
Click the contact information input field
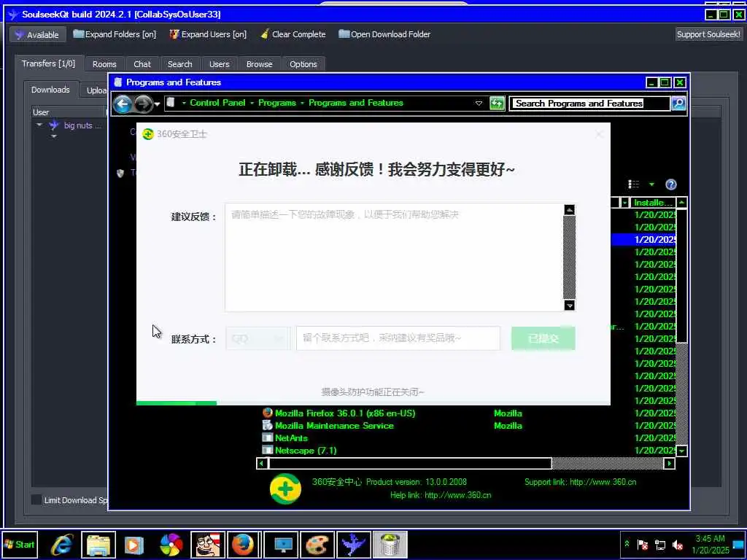[x=398, y=338]
